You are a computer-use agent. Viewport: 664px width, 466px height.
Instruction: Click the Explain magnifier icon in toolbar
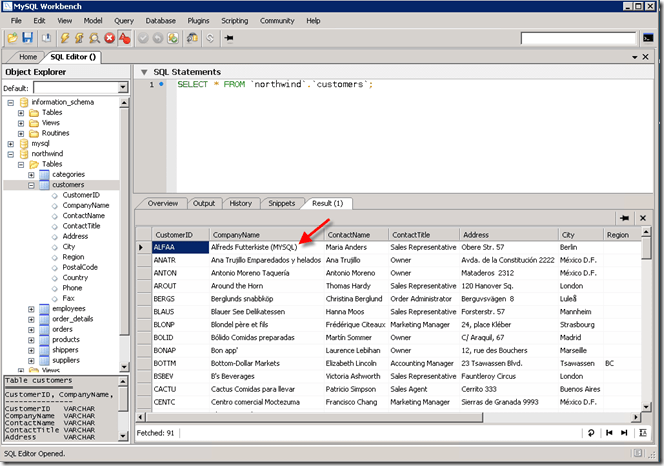[x=94, y=39]
